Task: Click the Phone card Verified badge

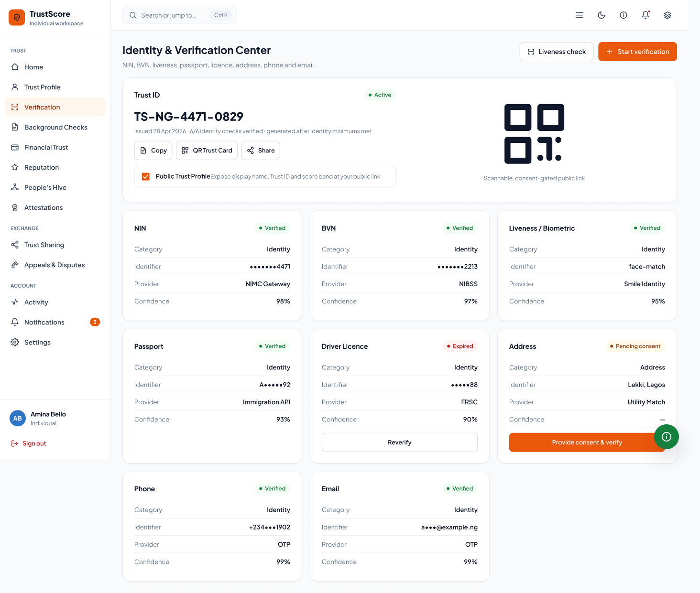Action: (273, 488)
